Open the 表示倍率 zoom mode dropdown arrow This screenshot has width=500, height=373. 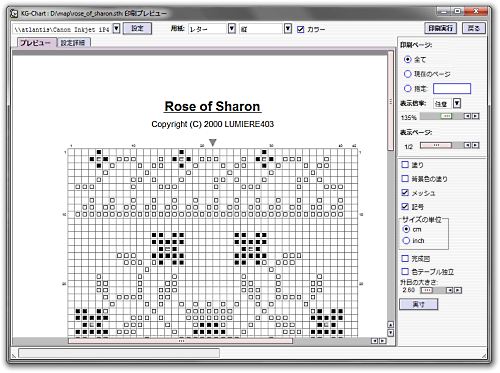[457, 103]
